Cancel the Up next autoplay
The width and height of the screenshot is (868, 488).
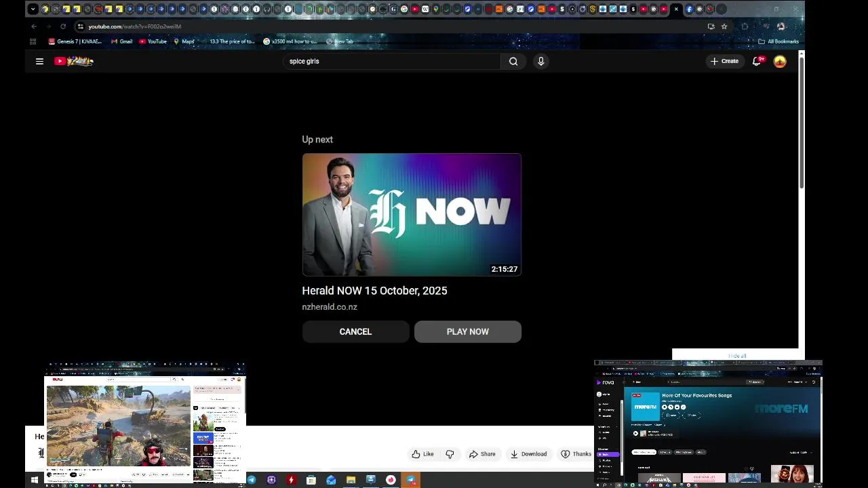(x=355, y=331)
